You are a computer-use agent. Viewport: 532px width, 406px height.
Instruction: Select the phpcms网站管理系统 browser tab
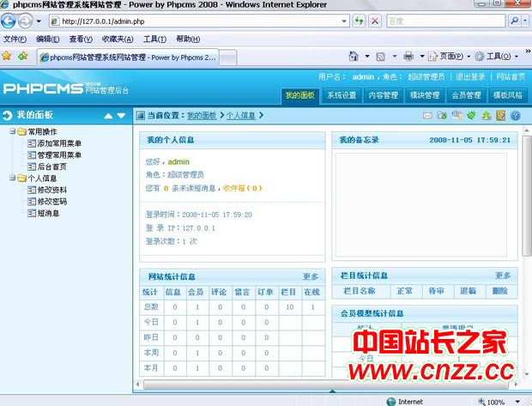click(x=128, y=58)
